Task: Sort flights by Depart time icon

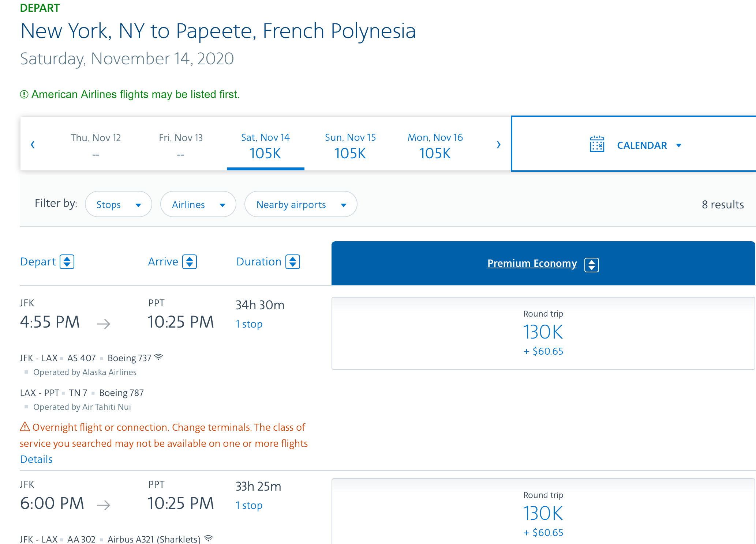Action: (x=67, y=262)
